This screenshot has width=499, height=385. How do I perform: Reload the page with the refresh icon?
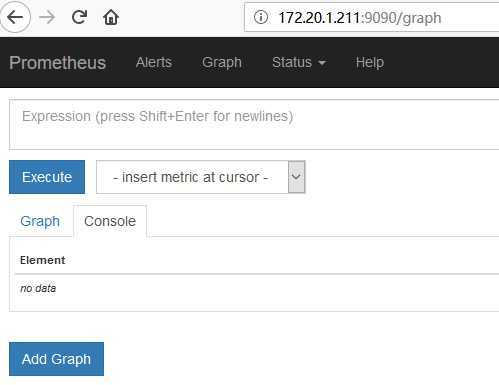tap(79, 17)
